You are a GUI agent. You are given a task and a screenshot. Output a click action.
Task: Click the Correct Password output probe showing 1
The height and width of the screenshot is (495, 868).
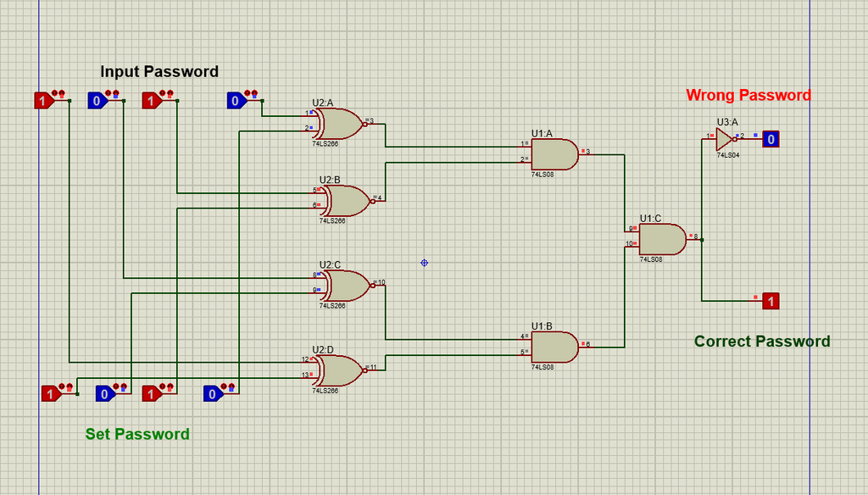click(771, 301)
